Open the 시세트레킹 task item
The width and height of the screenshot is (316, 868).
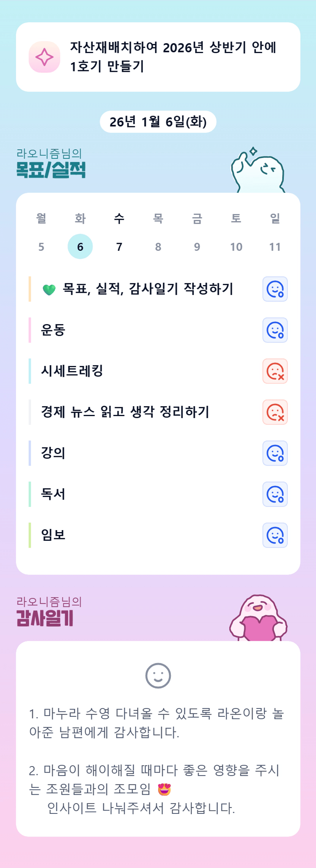tap(72, 371)
